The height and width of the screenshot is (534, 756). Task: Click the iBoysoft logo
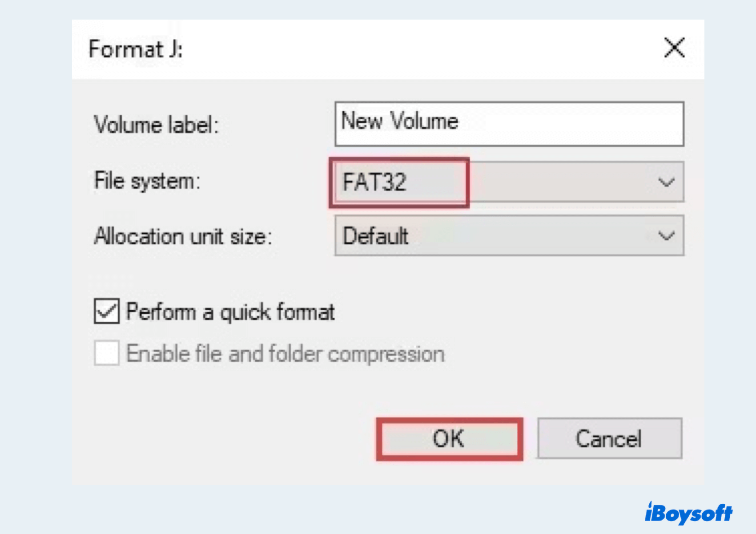pos(688,513)
